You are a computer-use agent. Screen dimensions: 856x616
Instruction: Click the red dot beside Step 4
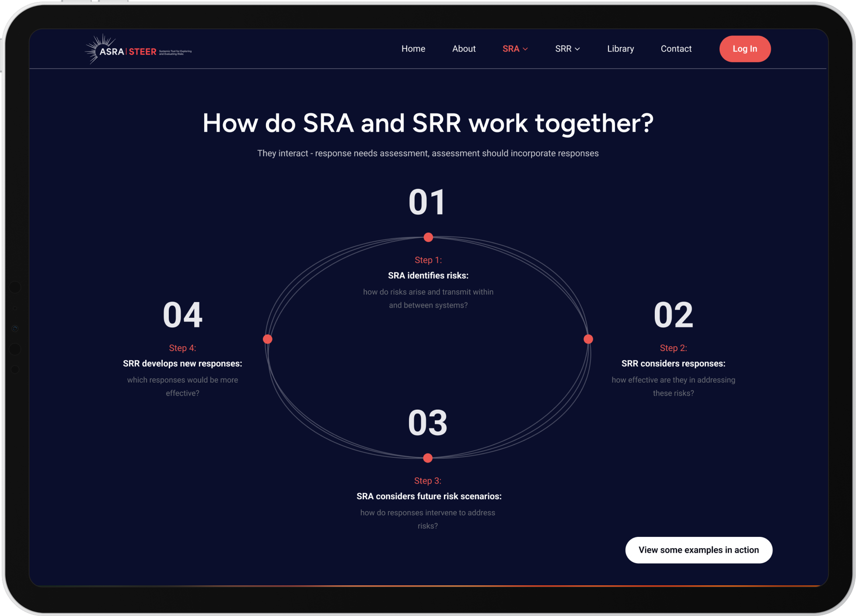tap(268, 339)
